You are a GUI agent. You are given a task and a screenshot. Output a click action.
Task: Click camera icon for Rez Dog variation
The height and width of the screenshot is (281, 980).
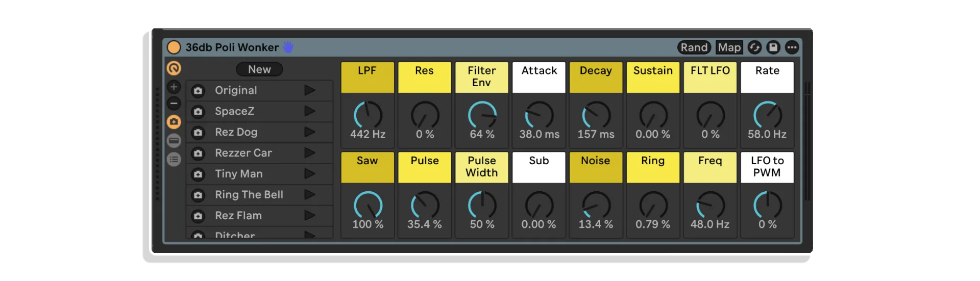pyautogui.click(x=198, y=133)
